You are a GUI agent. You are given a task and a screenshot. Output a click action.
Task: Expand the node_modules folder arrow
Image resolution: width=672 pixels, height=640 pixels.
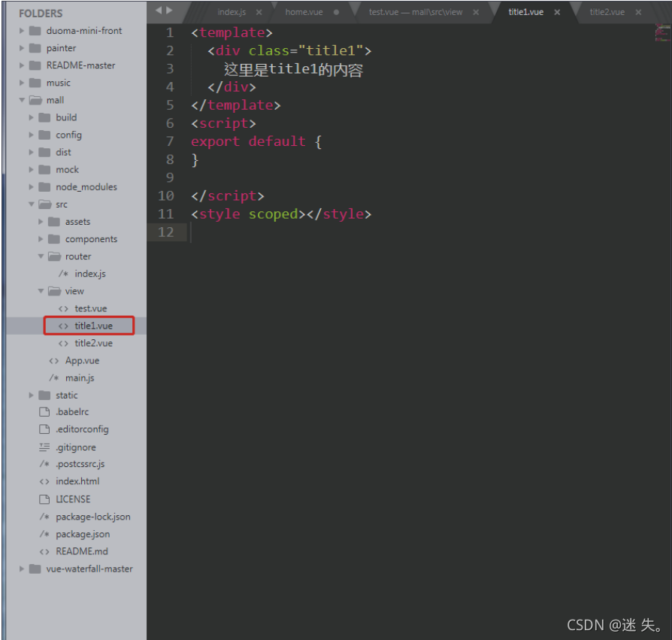point(31,187)
